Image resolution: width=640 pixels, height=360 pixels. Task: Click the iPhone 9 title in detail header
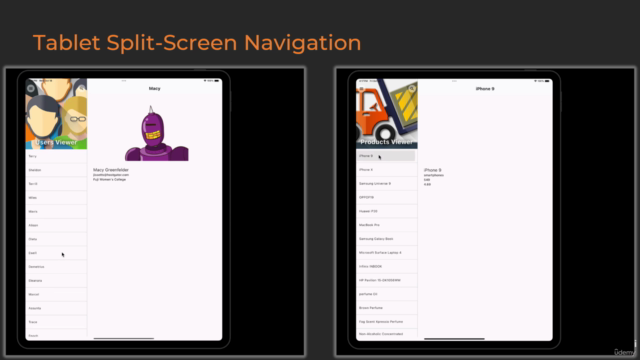(x=485, y=89)
